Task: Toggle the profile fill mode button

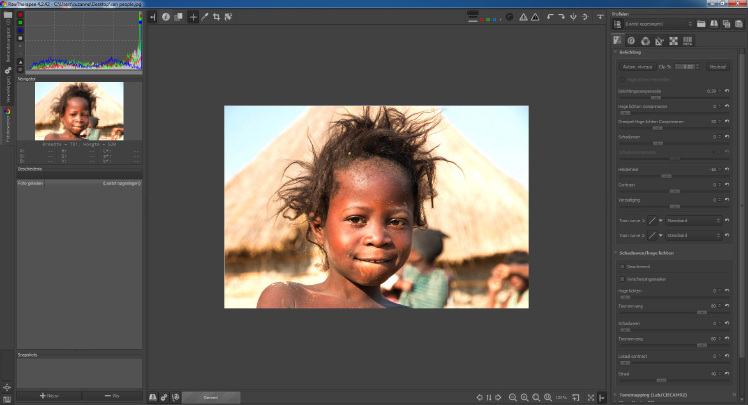Action: tap(617, 24)
